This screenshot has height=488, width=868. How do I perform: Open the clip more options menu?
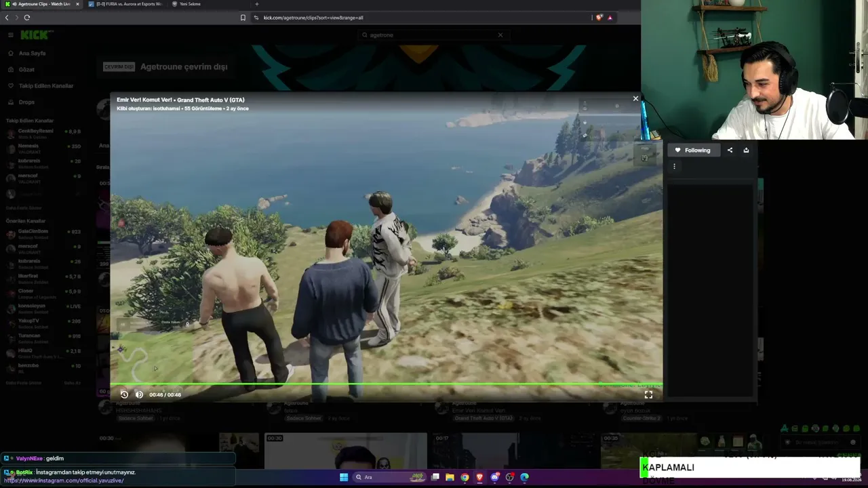(674, 166)
